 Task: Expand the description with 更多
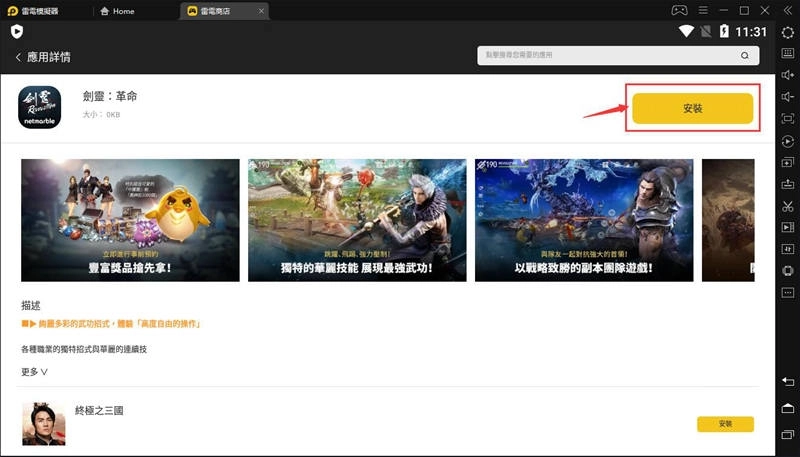pos(34,372)
